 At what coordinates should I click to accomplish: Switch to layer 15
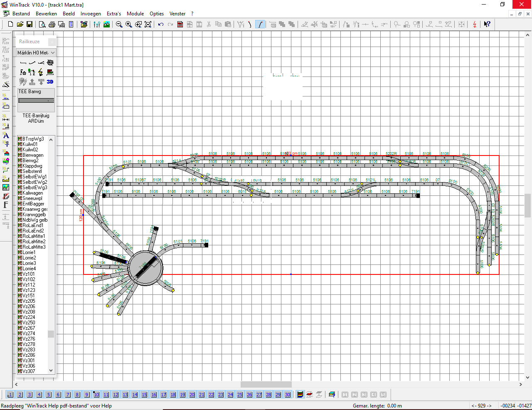pos(144,395)
